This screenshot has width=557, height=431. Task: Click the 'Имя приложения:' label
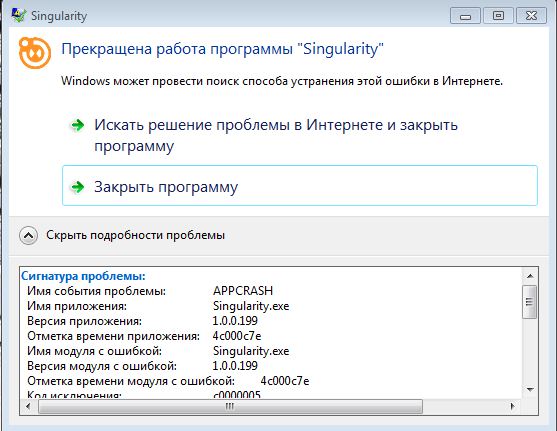(77, 306)
